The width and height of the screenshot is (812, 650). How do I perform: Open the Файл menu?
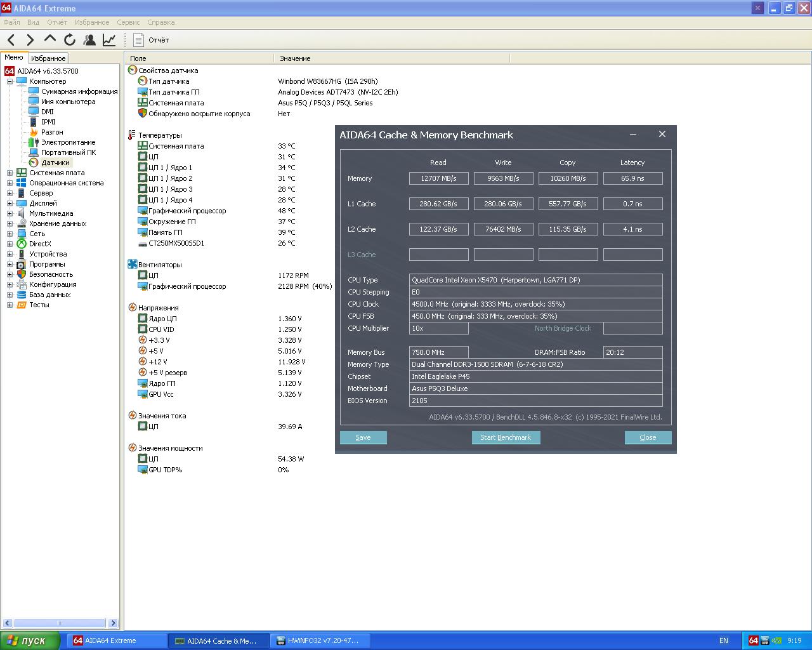[11, 22]
